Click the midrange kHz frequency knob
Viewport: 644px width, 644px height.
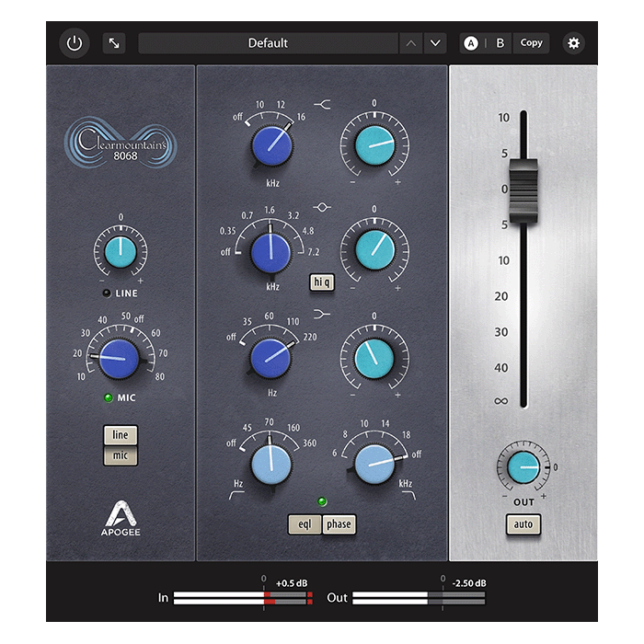pos(270,249)
